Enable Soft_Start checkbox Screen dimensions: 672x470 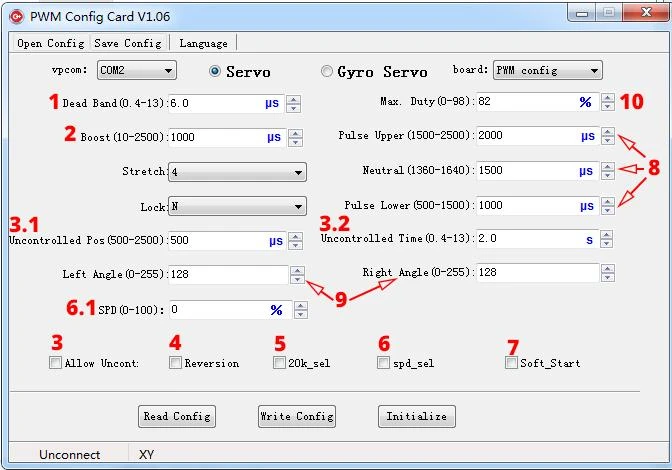512,363
